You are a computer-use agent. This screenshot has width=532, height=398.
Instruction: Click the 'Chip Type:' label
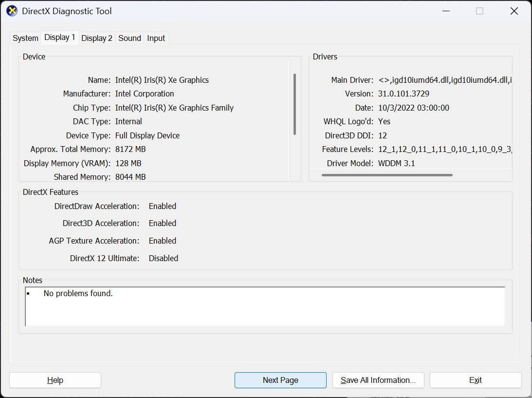[x=92, y=108]
